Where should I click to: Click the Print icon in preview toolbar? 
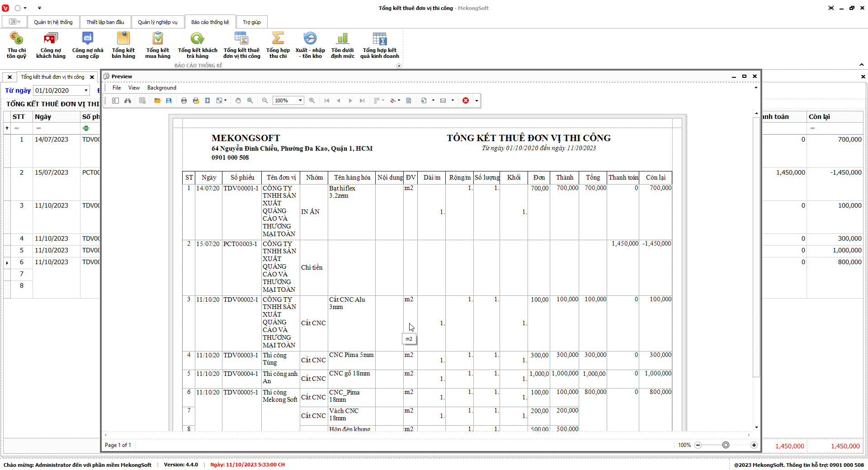tap(184, 100)
